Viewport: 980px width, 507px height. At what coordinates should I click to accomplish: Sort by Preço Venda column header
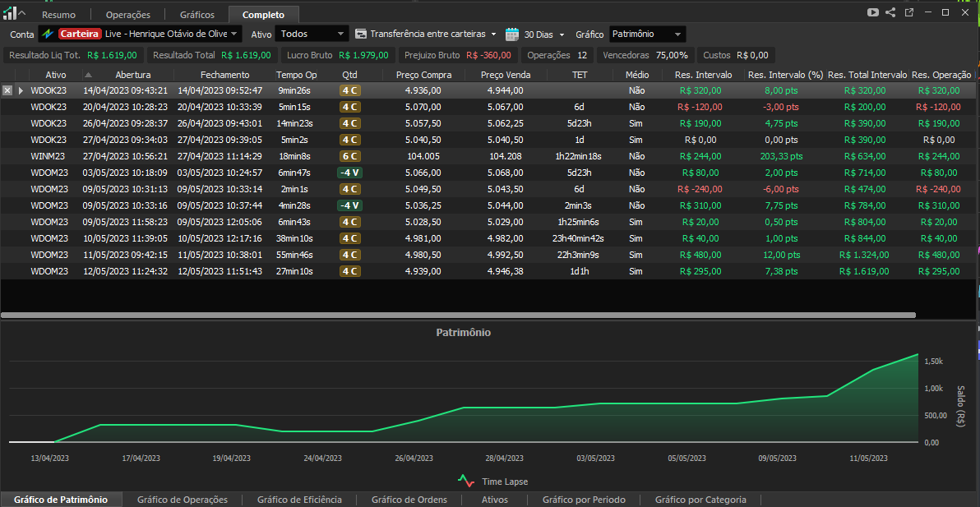[506, 75]
